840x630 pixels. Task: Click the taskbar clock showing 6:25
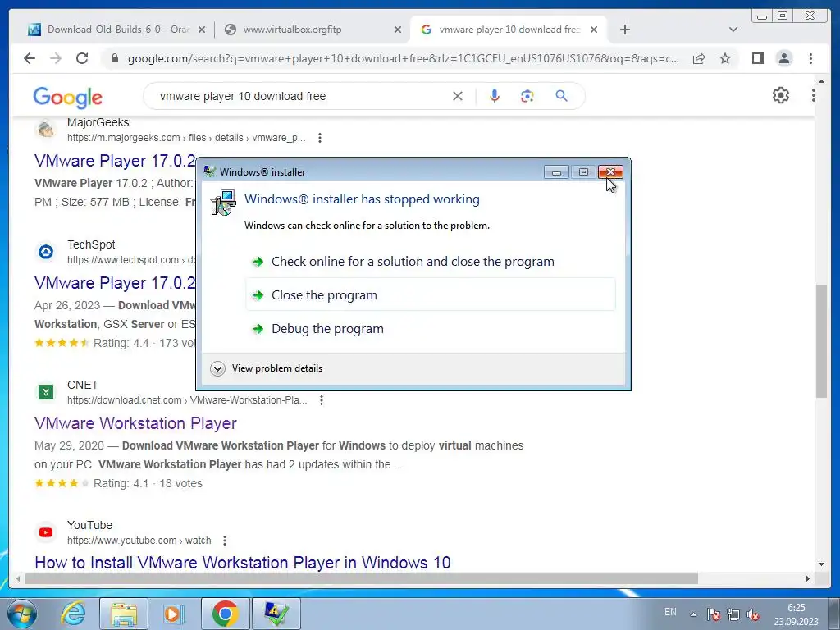click(x=796, y=614)
